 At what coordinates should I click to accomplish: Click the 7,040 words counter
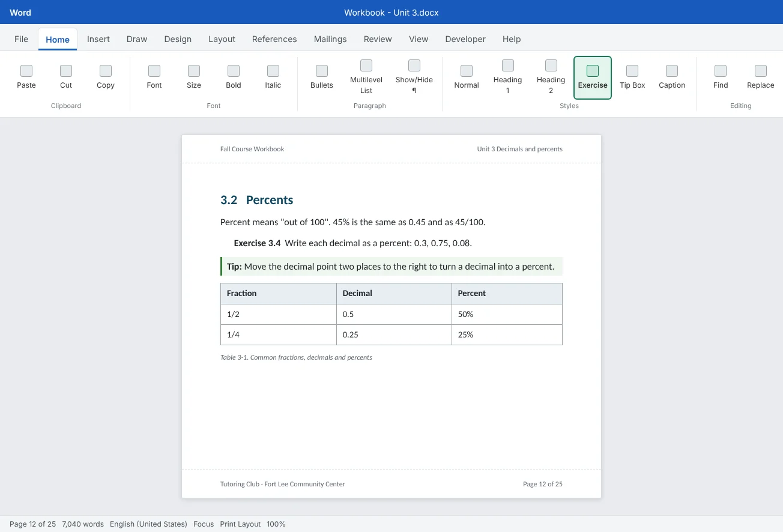83,524
